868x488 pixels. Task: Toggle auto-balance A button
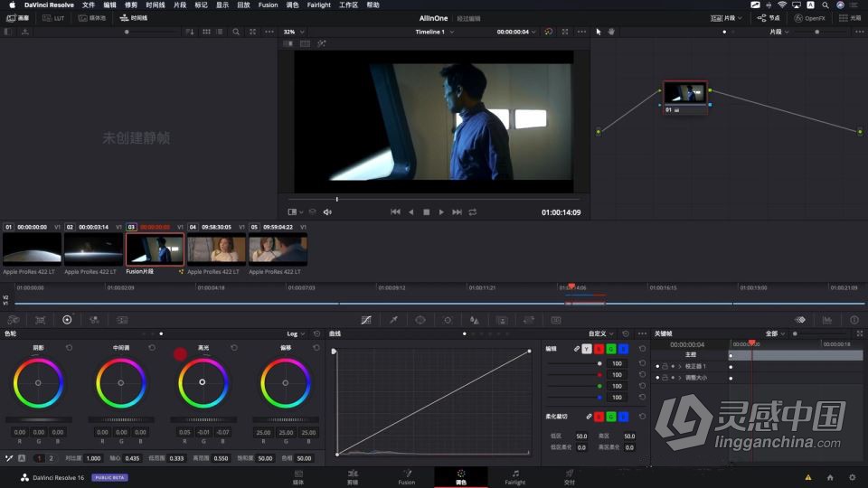(x=22, y=458)
